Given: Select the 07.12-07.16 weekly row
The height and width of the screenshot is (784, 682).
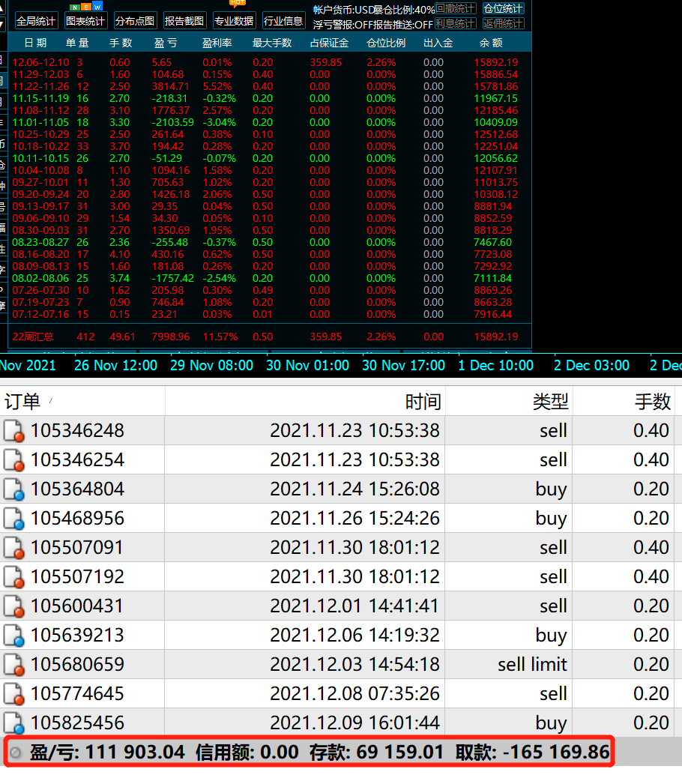Looking at the screenshot, I should click(x=269, y=315).
